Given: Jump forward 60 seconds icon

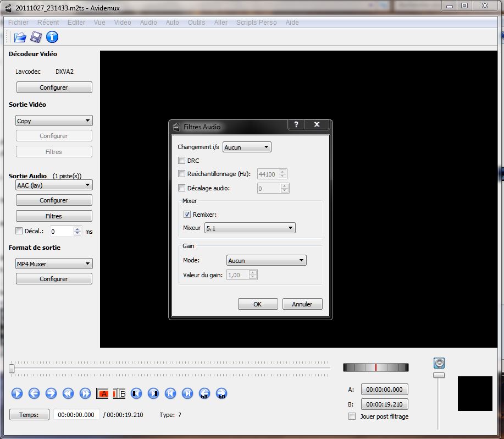Looking at the screenshot, I should click(221, 393).
